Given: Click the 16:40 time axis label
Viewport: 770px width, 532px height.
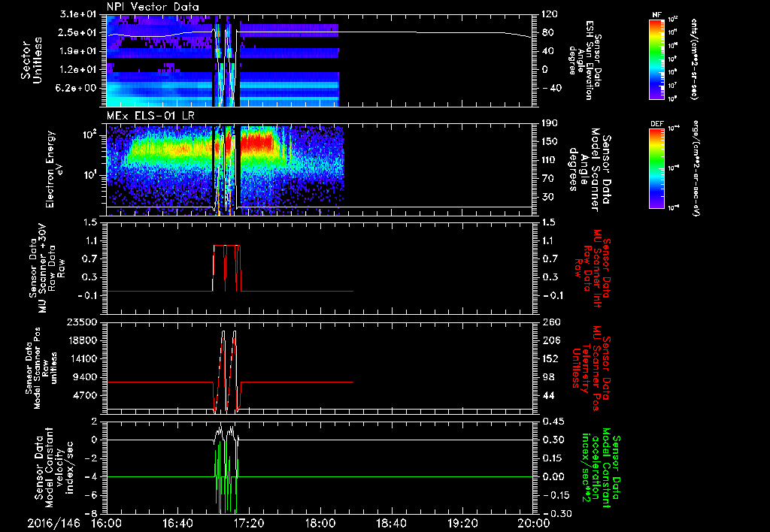Looking at the screenshot, I should pos(177,523).
